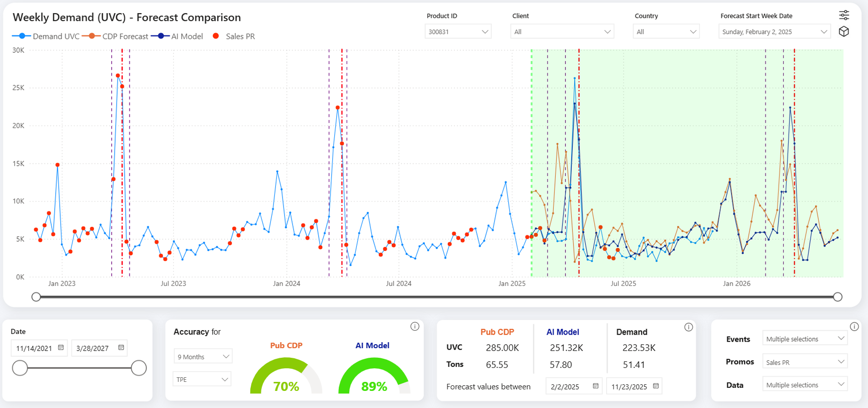This screenshot has height=408, width=868.
Task: Click the Demand Tons value 51.41
Action: [633, 365]
